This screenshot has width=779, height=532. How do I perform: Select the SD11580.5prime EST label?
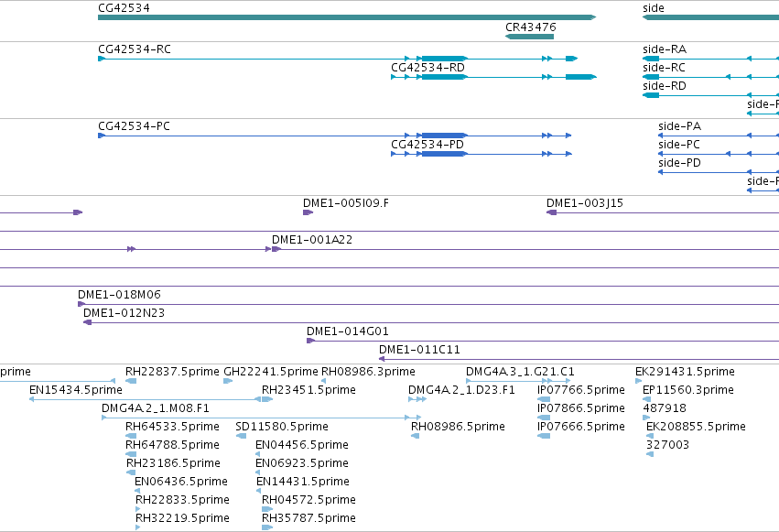282,427
